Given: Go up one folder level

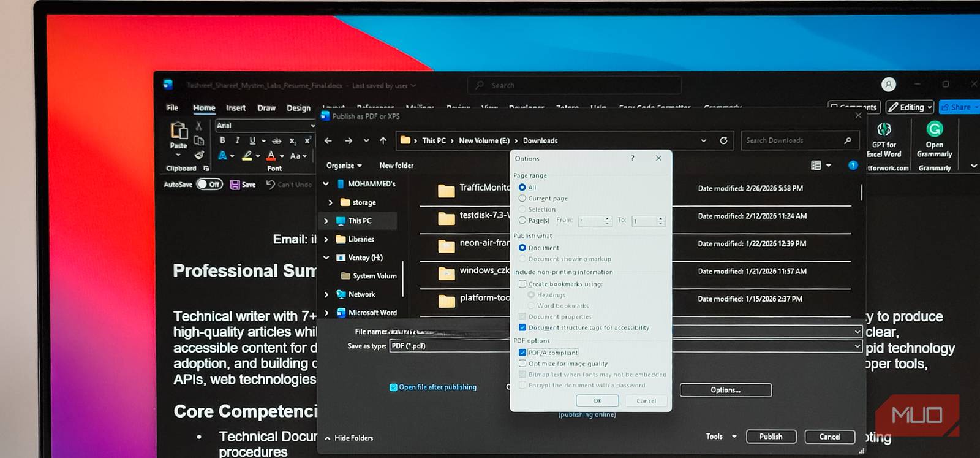Looking at the screenshot, I should pyautogui.click(x=383, y=140).
